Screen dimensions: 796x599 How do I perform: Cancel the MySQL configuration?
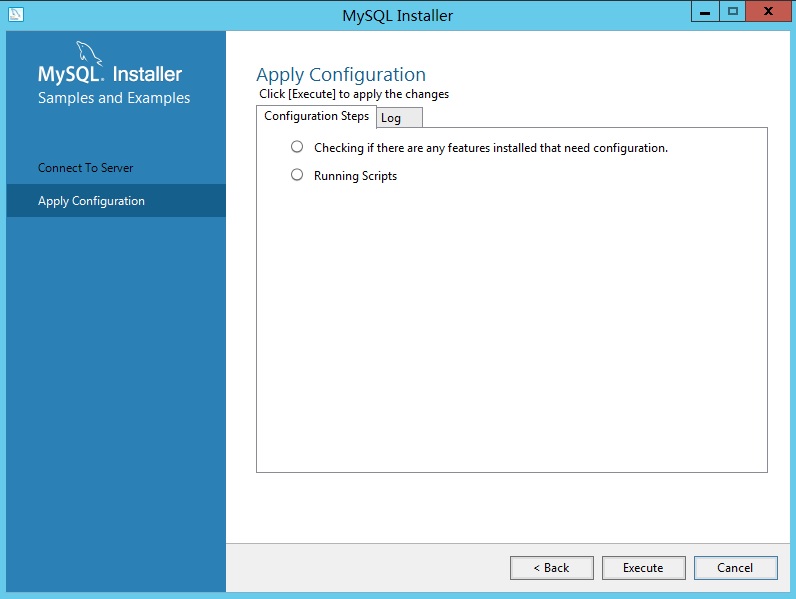(735, 568)
